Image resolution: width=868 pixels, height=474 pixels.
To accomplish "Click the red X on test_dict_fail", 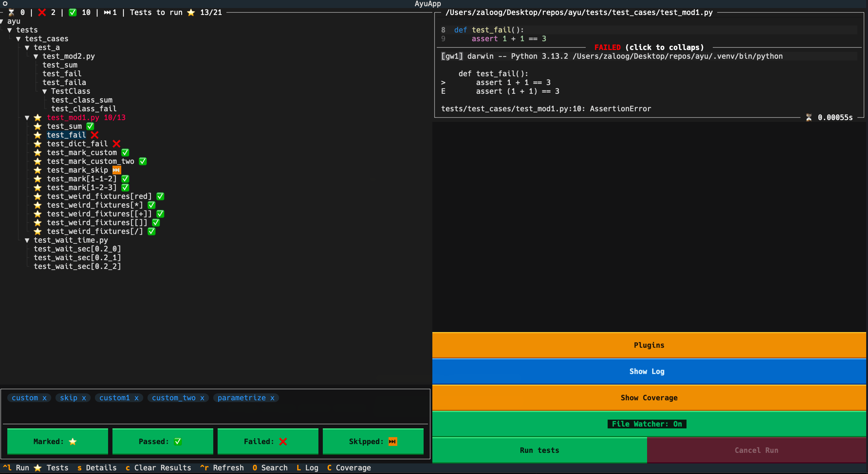I will pyautogui.click(x=116, y=144).
